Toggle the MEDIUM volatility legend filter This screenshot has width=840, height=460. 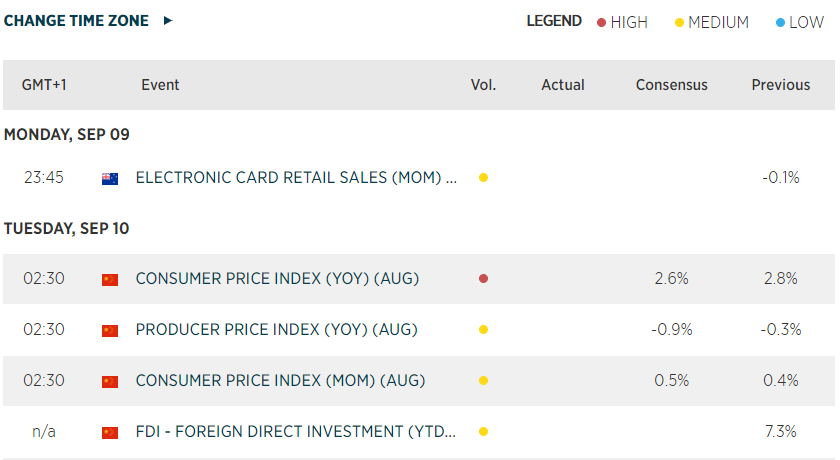pos(712,22)
